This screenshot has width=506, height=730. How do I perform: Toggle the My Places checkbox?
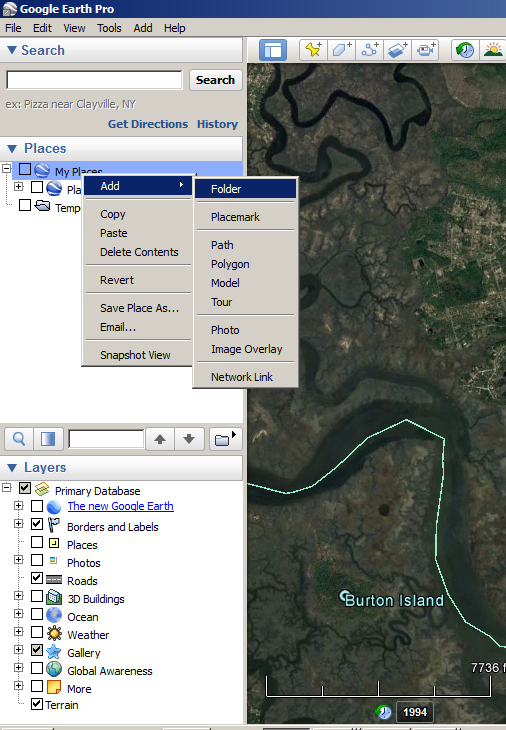point(25,169)
